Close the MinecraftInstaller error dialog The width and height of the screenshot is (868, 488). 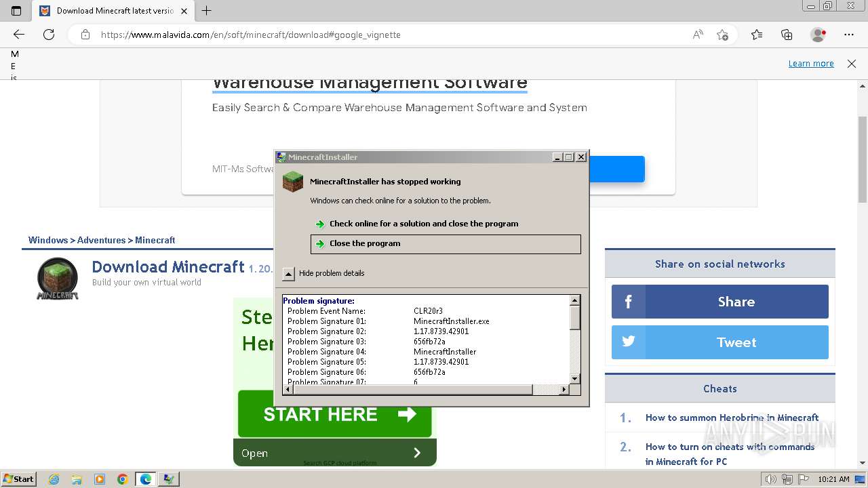tap(581, 157)
